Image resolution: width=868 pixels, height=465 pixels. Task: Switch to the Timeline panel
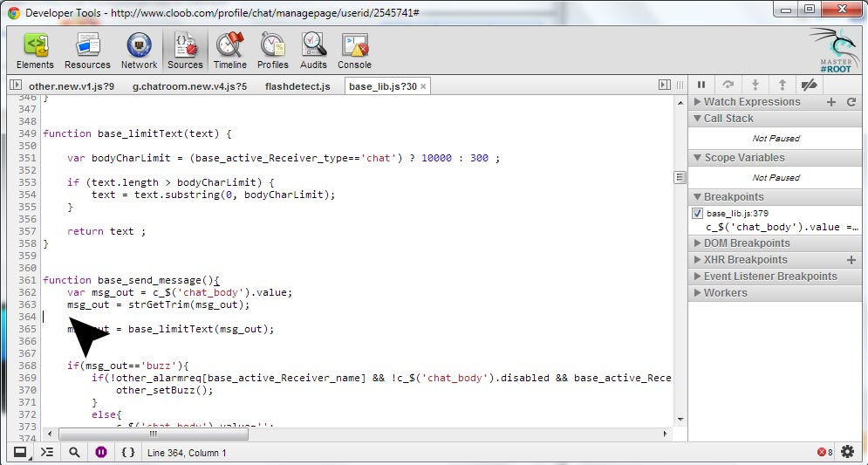point(230,51)
